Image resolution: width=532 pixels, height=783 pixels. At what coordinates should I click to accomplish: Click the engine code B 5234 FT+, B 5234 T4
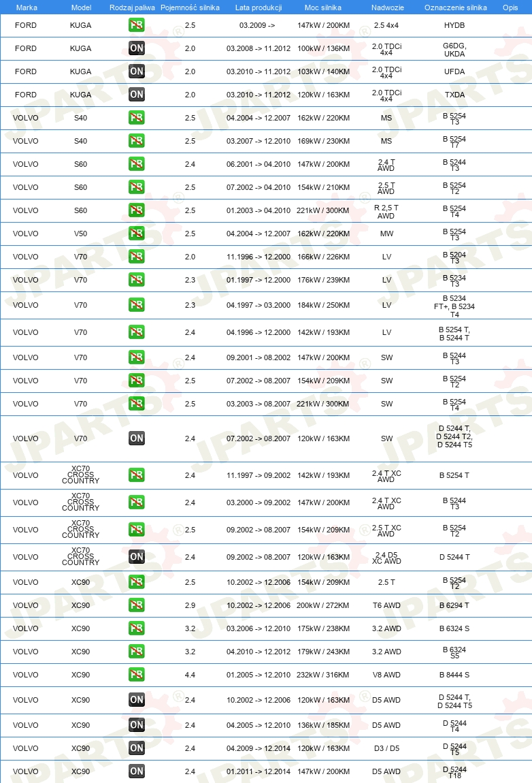[x=454, y=306]
